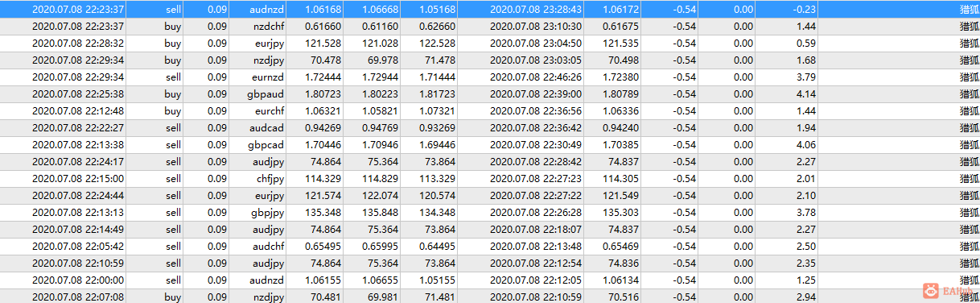Click open time 2020.07.08 22:05:42

point(78,247)
